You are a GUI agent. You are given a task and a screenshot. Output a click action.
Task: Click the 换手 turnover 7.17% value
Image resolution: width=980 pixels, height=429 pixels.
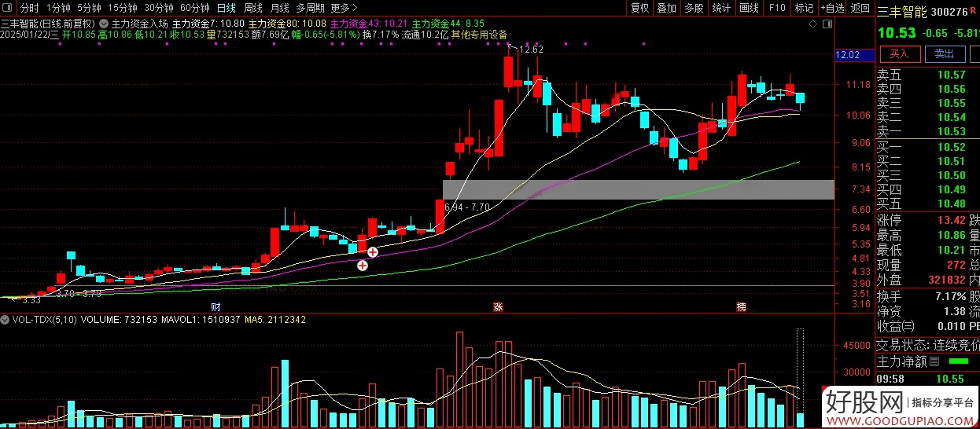coord(952,296)
